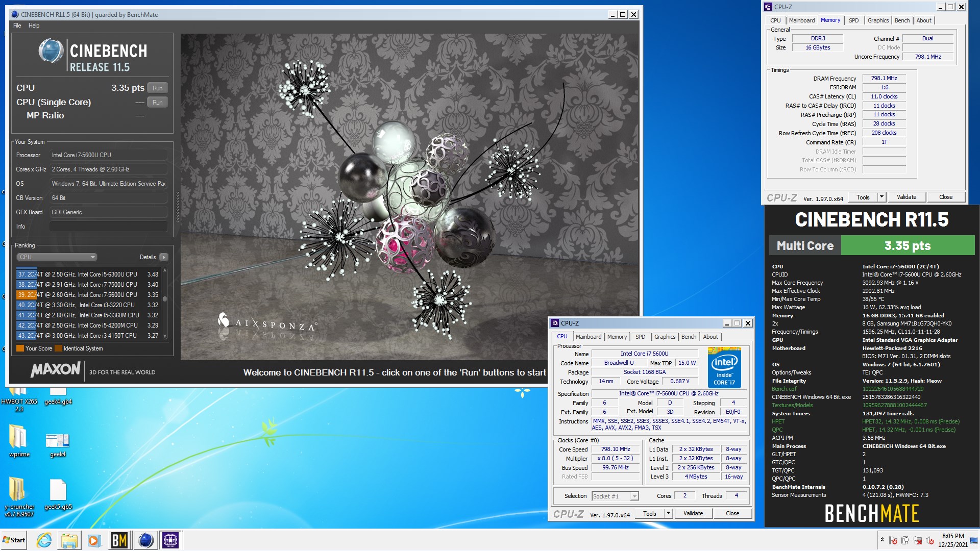The width and height of the screenshot is (980, 551).
Task: Open Bench tab in bottom CPU-Z window
Action: click(689, 337)
